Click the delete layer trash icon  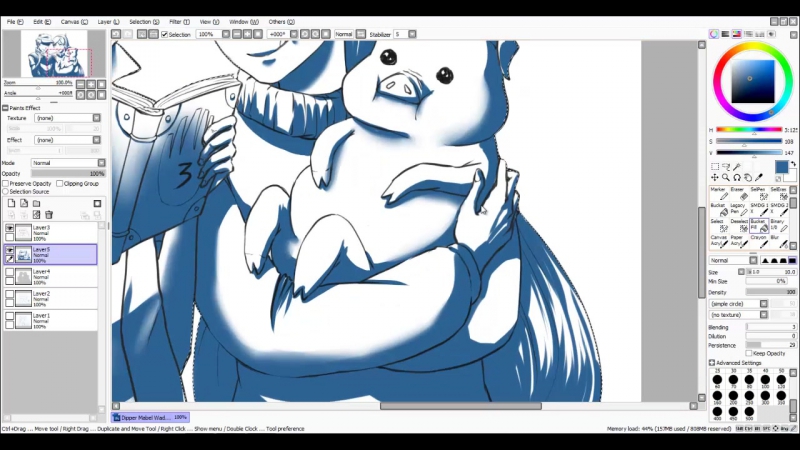click(x=49, y=215)
